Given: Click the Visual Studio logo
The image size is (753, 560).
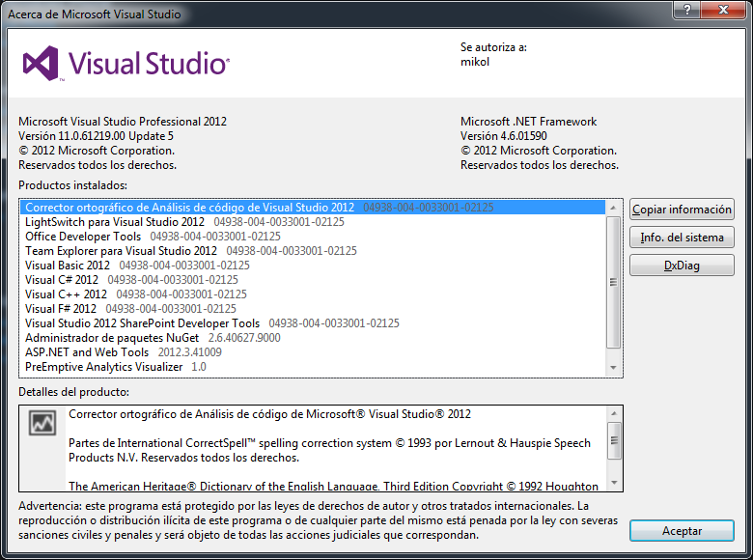Looking at the screenshot, I should point(125,64).
